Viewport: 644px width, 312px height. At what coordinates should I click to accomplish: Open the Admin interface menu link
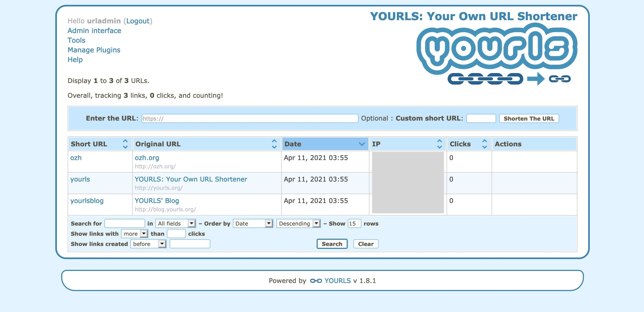click(x=94, y=31)
